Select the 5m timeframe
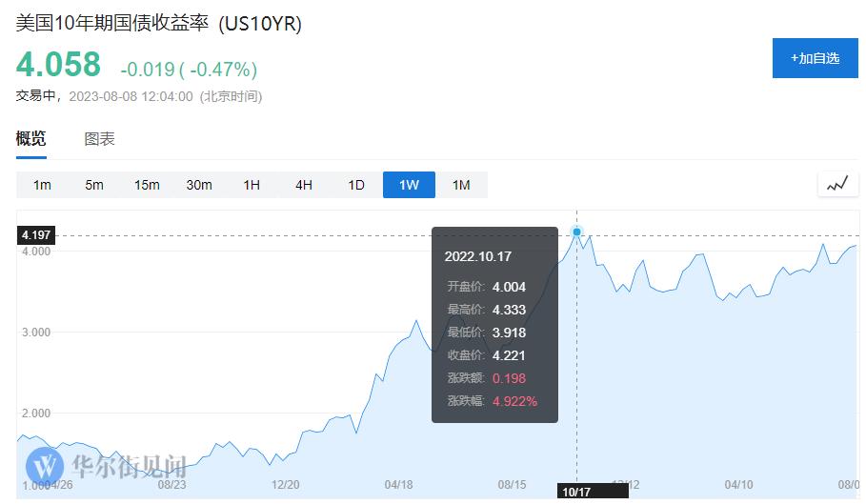The height and width of the screenshot is (504, 866). 94,185
